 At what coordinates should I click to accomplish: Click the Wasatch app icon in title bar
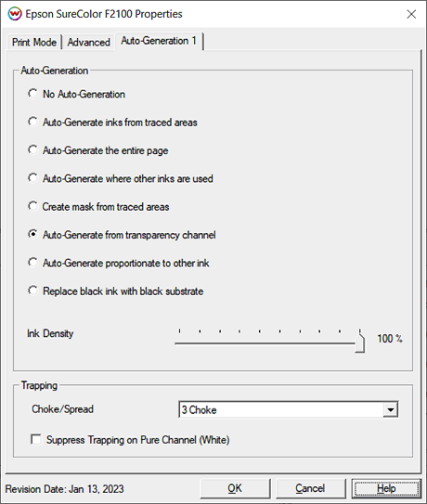[15, 14]
